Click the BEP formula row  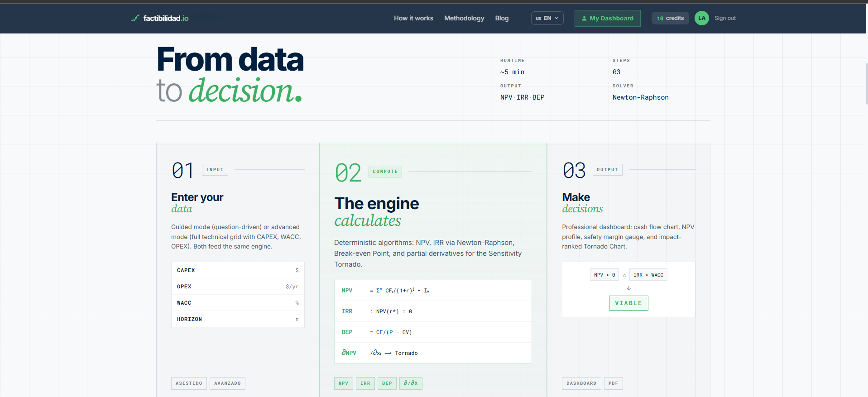[x=433, y=332]
